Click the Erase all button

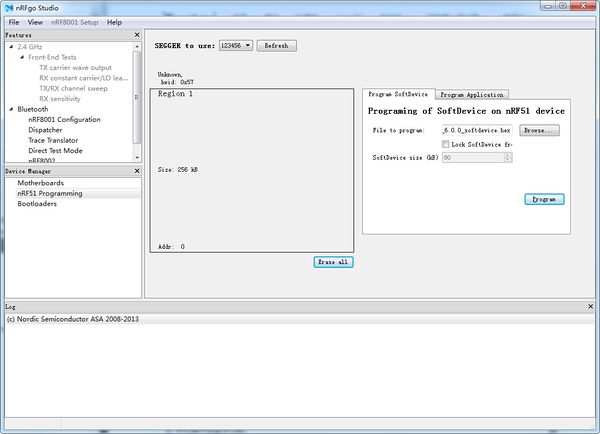pos(333,262)
